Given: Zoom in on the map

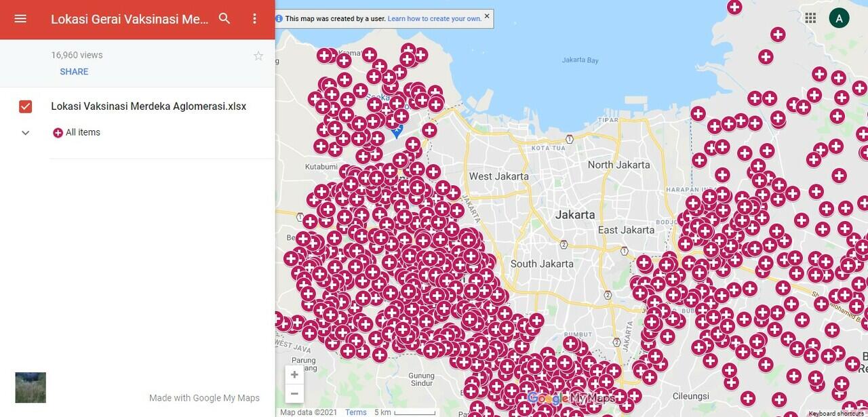Looking at the screenshot, I should (294, 375).
